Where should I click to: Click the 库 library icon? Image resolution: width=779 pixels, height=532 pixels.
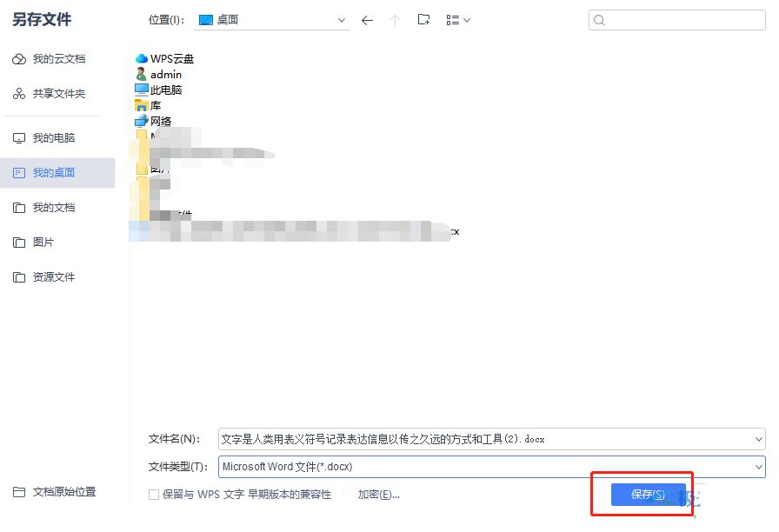coord(142,105)
